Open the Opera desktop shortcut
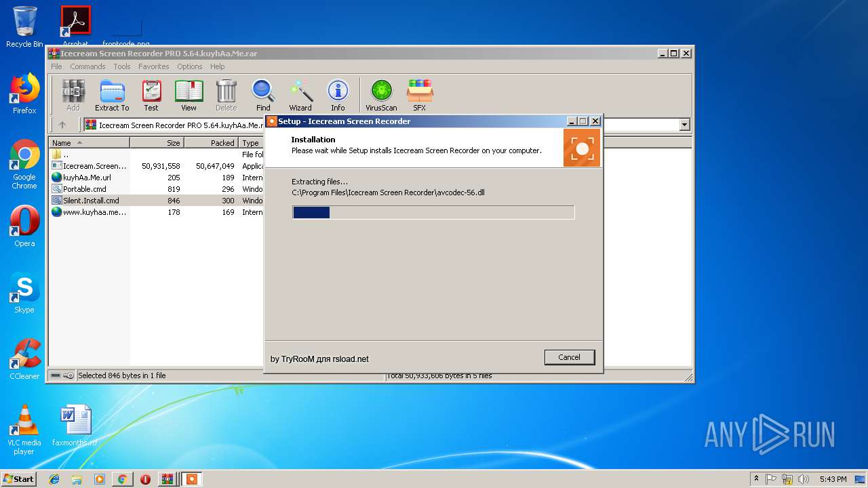The width and height of the screenshot is (868, 488). [x=24, y=226]
